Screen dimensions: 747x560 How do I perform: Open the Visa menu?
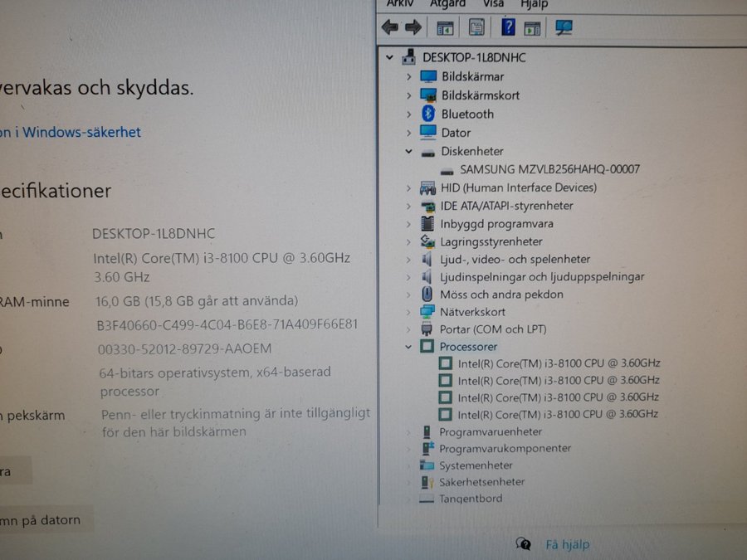(x=493, y=4)
